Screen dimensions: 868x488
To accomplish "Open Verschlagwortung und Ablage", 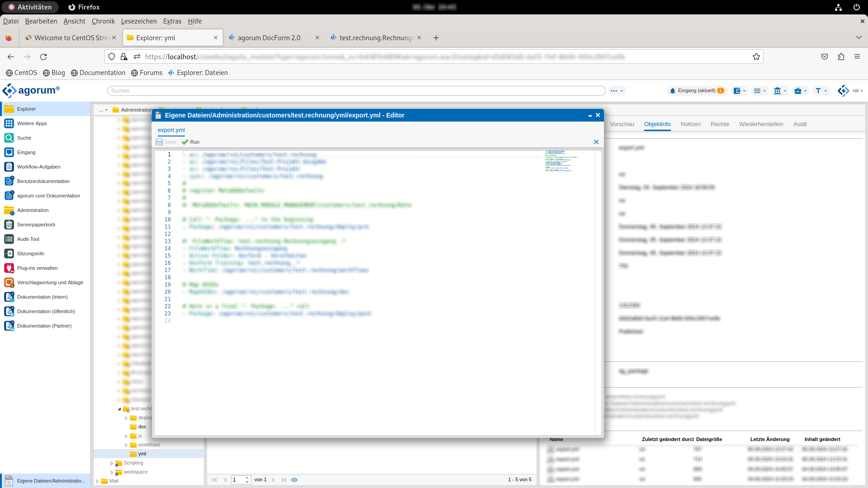I will click(45, 282).
